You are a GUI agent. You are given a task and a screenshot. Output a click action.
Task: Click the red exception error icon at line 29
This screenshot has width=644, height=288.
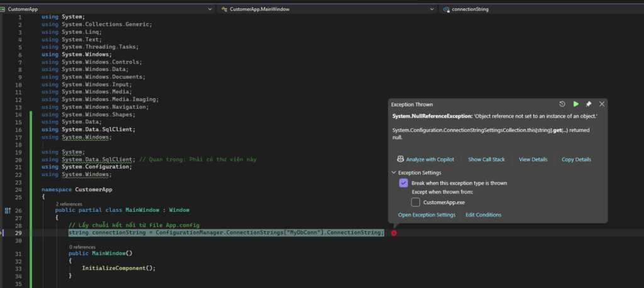394,233
